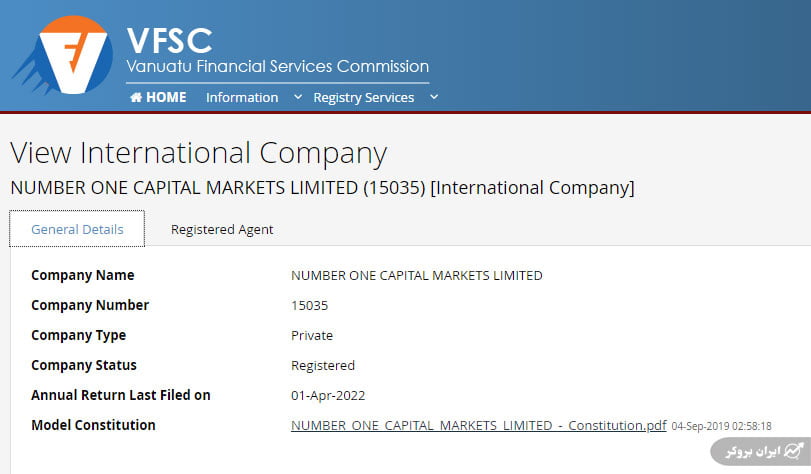
Task: Click the Registered company status value
Action: tap(323, 366)
